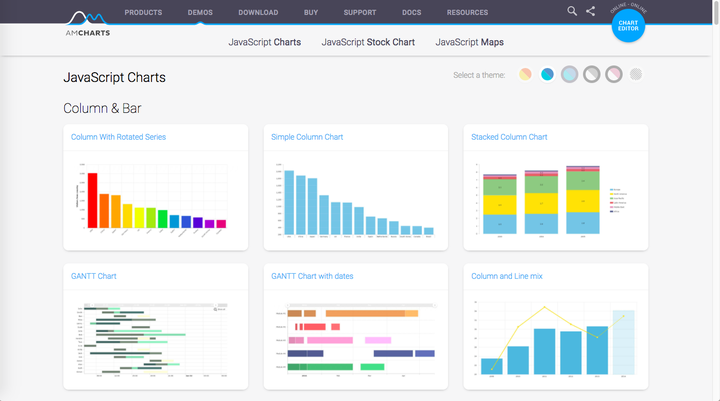720x401 pixels.
Task: Open Stacked Column Chart link
Action: [x=509, y=137]
